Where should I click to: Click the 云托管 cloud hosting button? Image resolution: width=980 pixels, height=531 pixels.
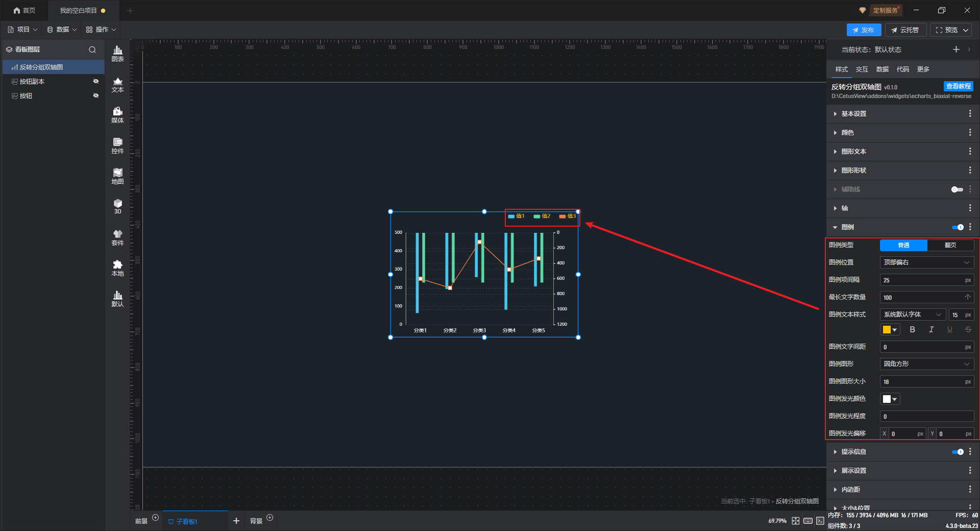pyautogui.click(x=905, y=30)
